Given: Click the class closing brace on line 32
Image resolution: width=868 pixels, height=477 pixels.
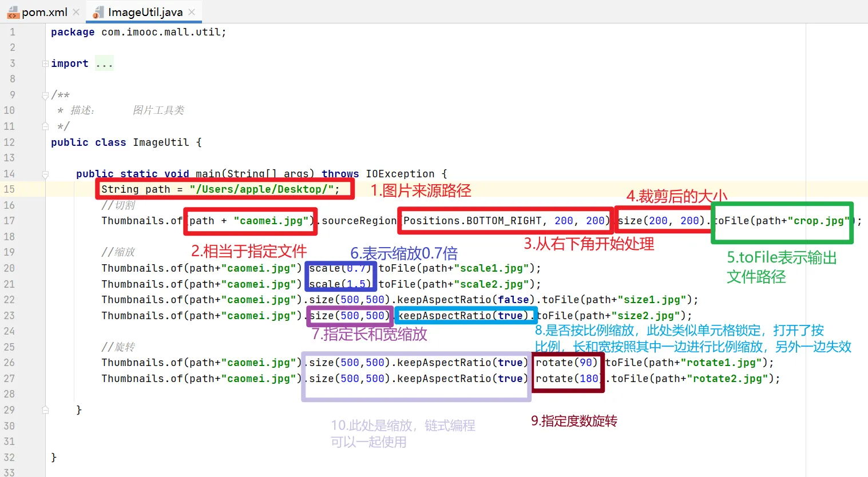Looking at the screenshot, I should [54, 458].
